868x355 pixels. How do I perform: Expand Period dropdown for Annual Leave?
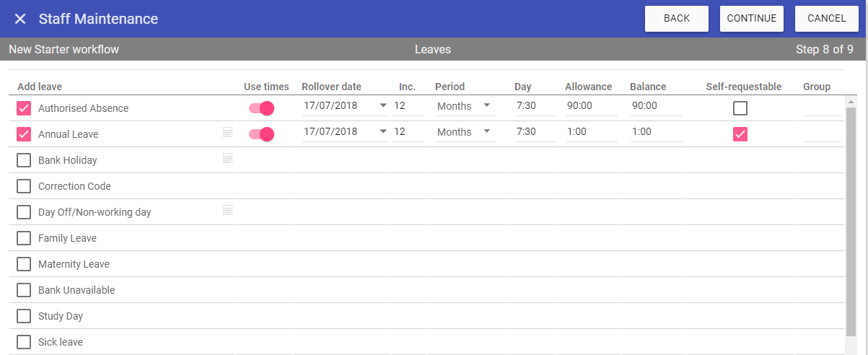(487, 132)
